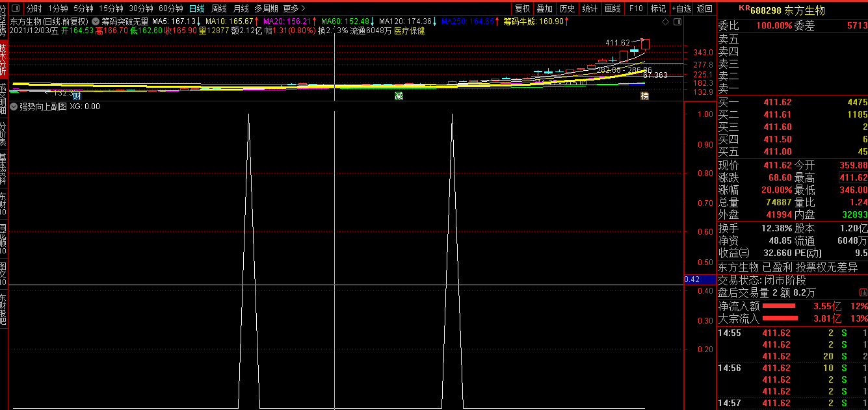This screenshot has height=410, width=868.
Task: Click the 0.42 crosshair value on the Y-axis
Action: point(700,279)
